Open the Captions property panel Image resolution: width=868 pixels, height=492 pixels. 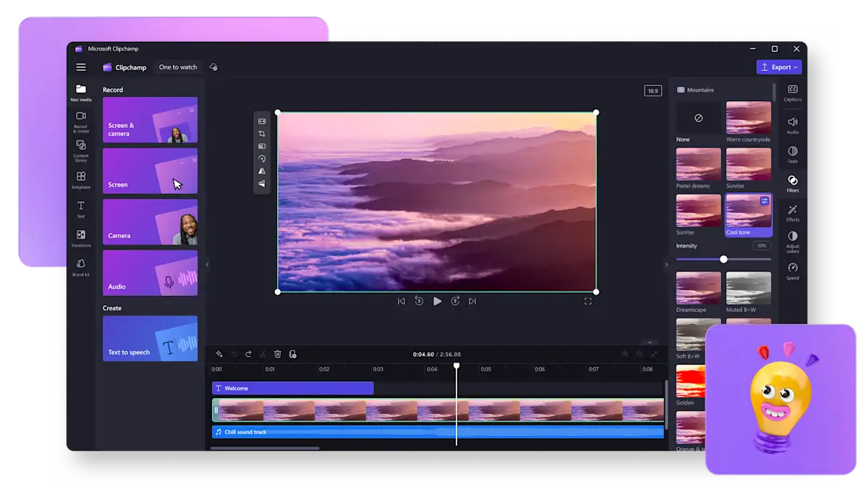click(793, 93)
